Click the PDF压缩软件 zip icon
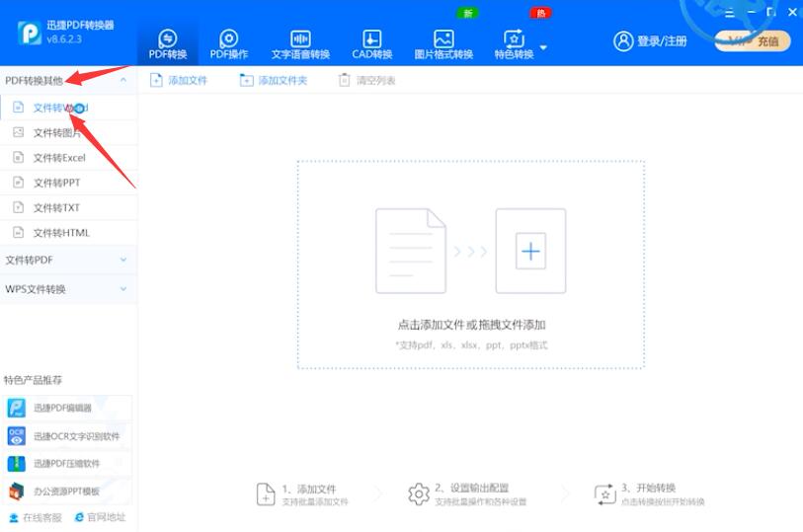Image resolution: width=803 pixels, height=532 pixels. (x=17, y=464)
